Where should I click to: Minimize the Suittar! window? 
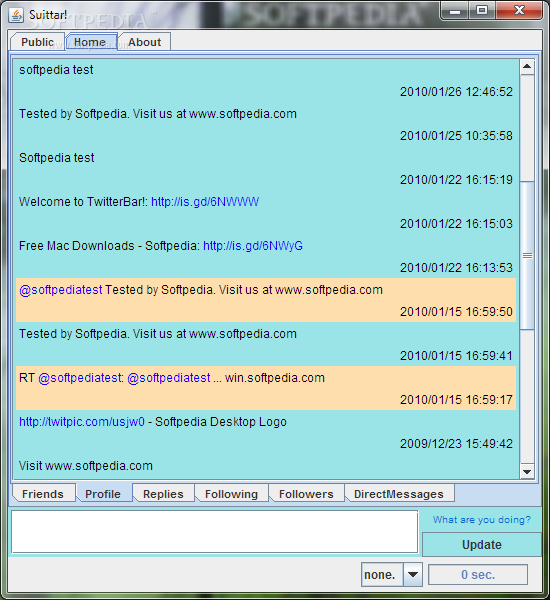pos(455,11)
